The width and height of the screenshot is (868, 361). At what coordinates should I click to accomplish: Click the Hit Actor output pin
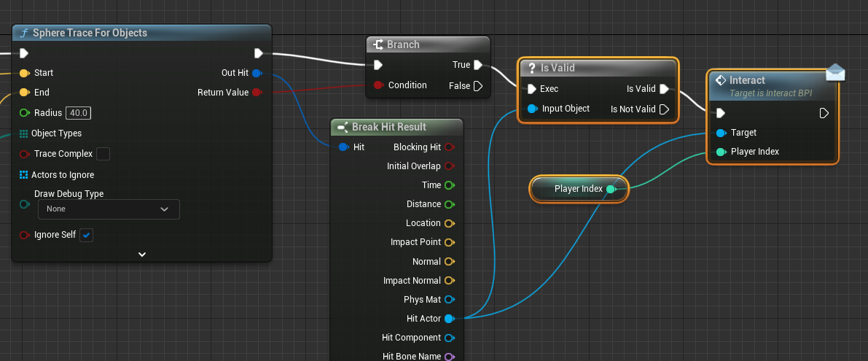(450, 319)
